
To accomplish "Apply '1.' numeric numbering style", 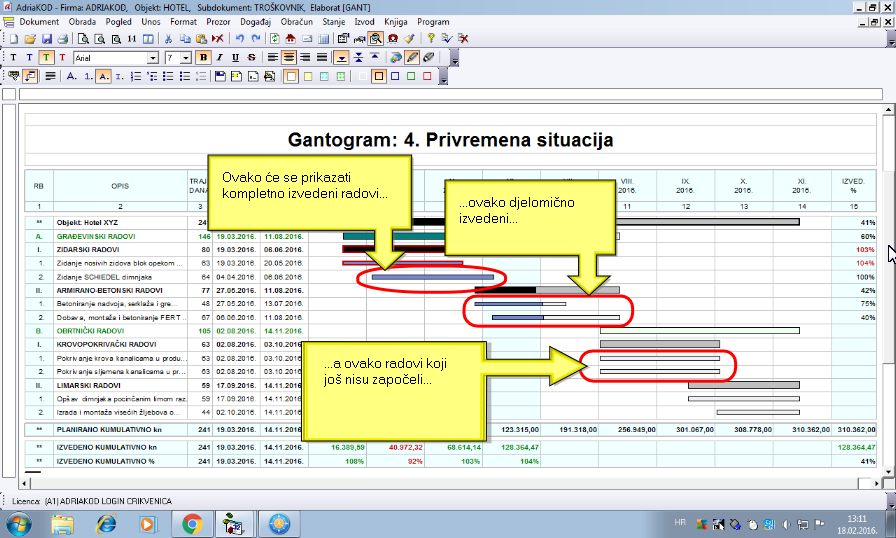I will tap(88, 76).
